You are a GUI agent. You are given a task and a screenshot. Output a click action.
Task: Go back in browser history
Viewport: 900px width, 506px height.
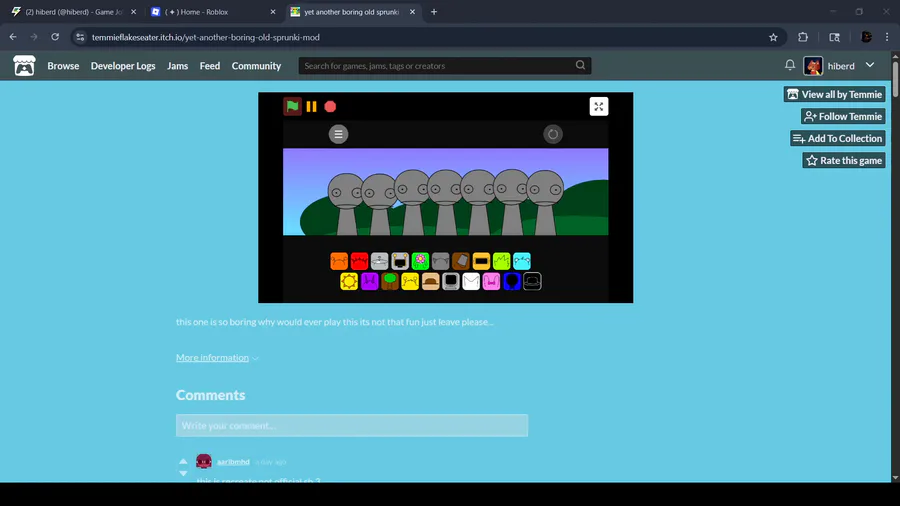[13, 37]
